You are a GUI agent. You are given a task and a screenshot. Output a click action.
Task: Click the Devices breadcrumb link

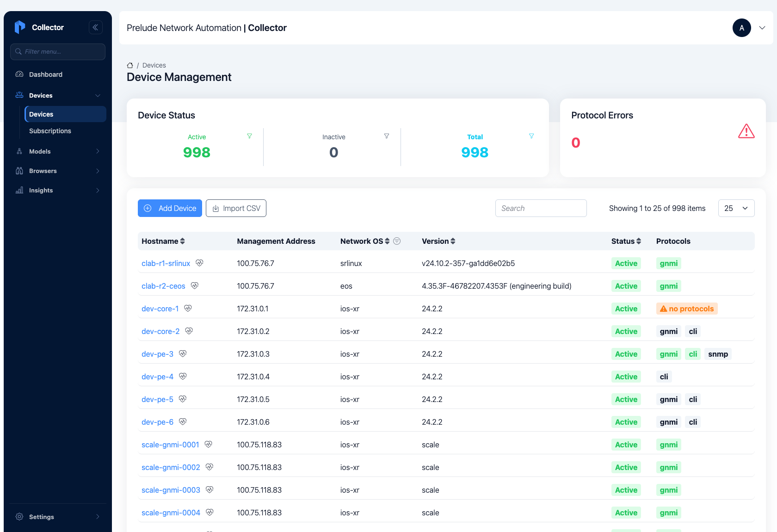coord(154,65)
